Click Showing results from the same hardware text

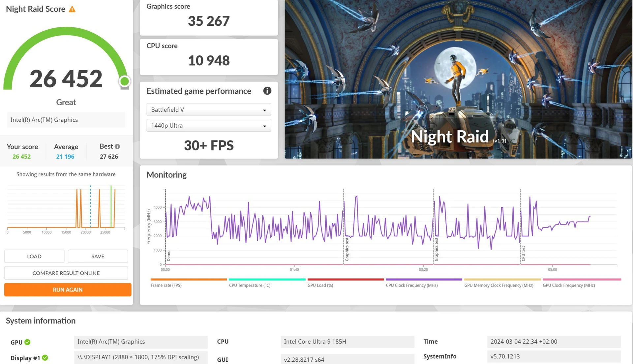(66, 174)
